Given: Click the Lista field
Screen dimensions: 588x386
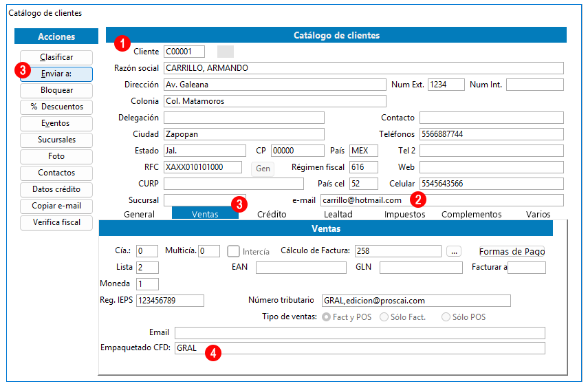Looking at the screenshot, I should coord(147,268).
